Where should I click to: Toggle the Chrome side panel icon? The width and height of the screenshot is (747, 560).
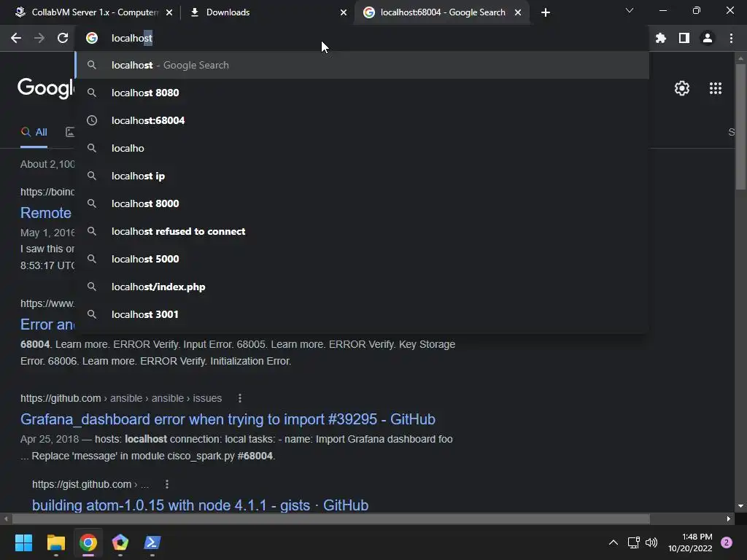coord(684,38)
